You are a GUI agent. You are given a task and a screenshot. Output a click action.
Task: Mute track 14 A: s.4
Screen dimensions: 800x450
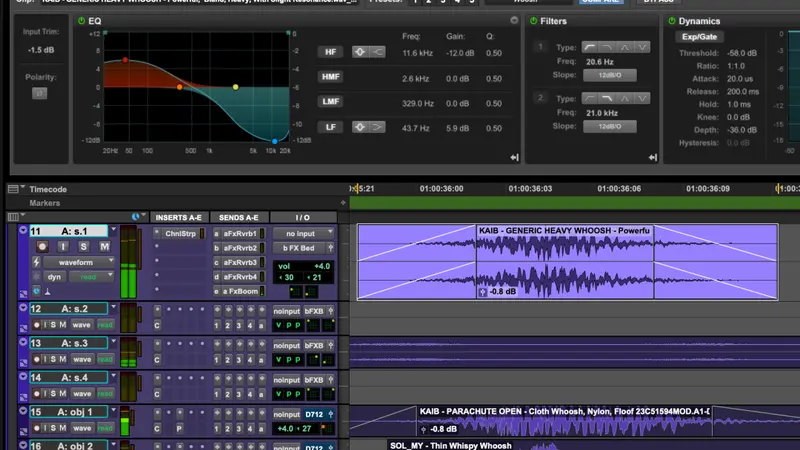click(x=63, y=393)
